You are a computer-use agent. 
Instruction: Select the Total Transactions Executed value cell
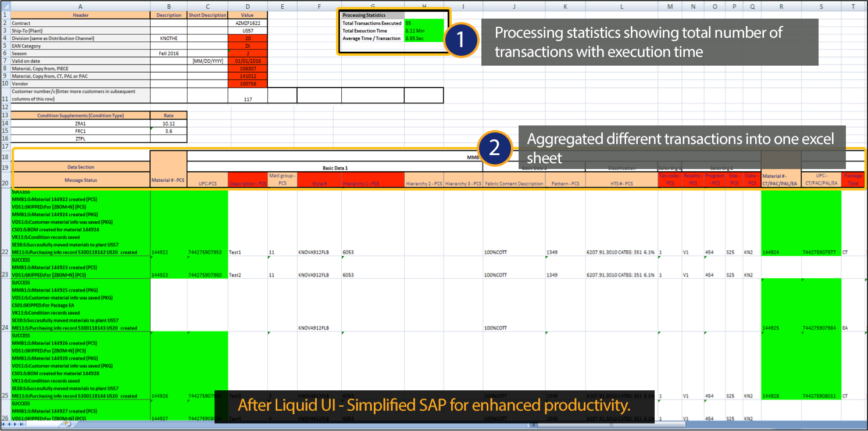pos(423,23)
